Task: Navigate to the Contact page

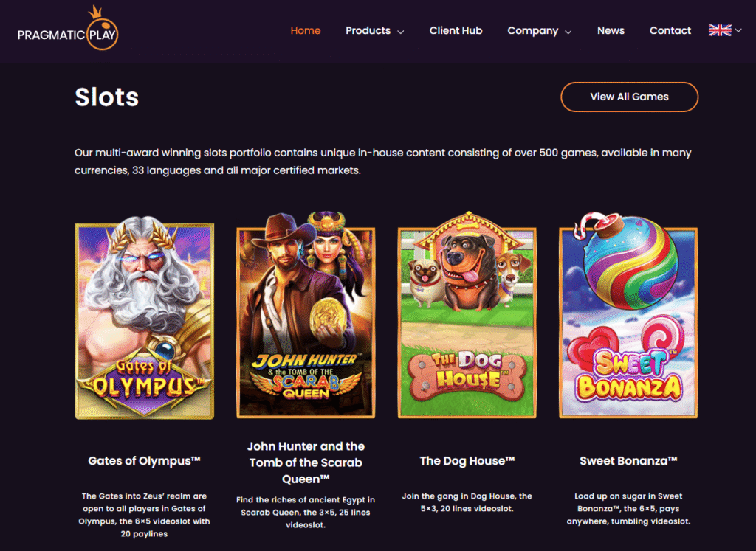Action: pyautogui.click(x=670, y=30)
